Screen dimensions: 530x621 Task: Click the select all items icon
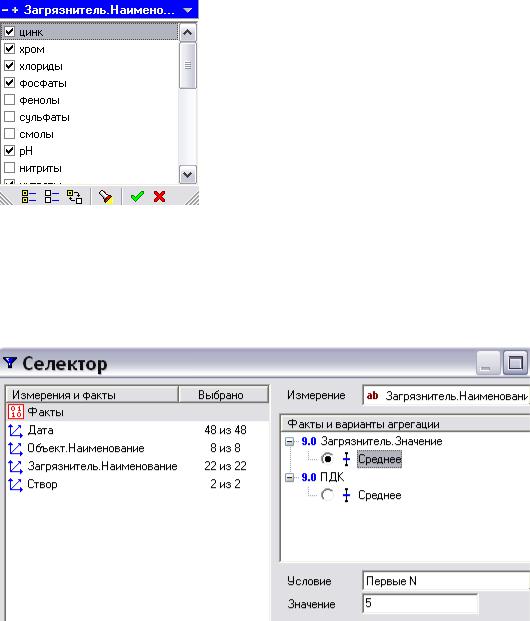pyautogui.click(x=29, y=196)
